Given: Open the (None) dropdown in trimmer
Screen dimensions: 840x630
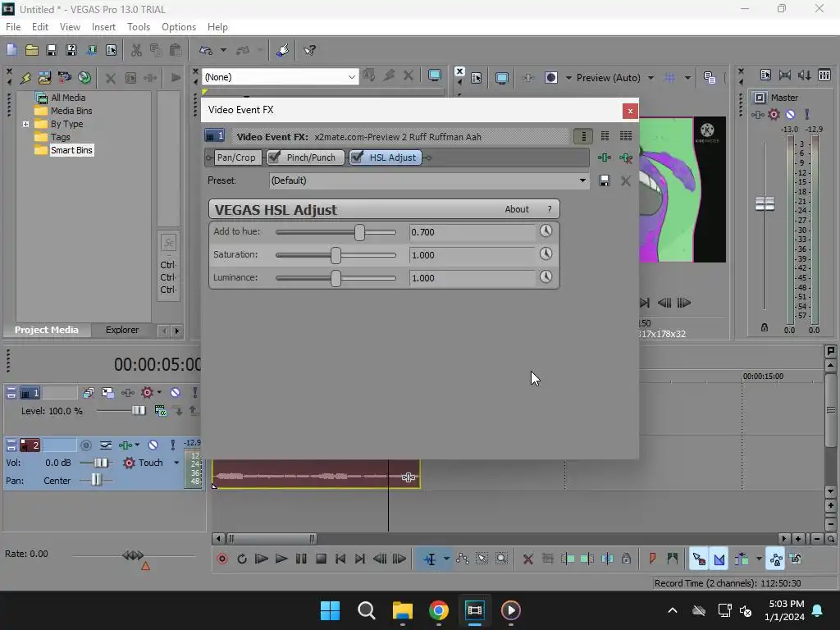Looking at the screenshot, I should coord(351,77).
